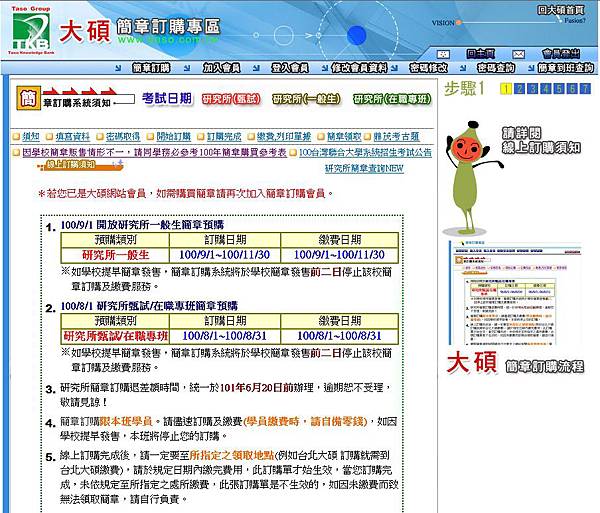Click arrow icon before 修改會員資料
This screenshot has width=600, height=513.
click(324, 68)
